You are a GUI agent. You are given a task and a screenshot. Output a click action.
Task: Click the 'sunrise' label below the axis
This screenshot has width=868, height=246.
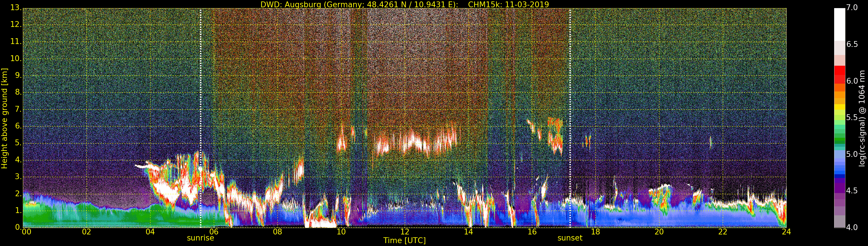pos(201,238)
